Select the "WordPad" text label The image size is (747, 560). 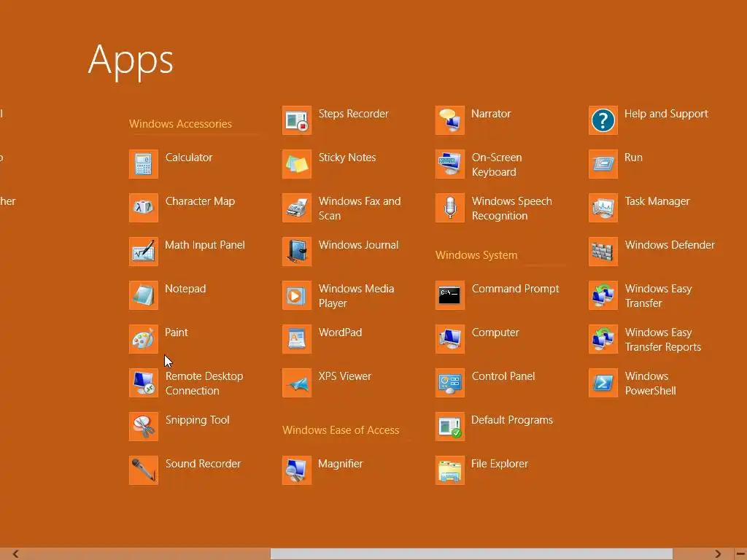(340, 332)
